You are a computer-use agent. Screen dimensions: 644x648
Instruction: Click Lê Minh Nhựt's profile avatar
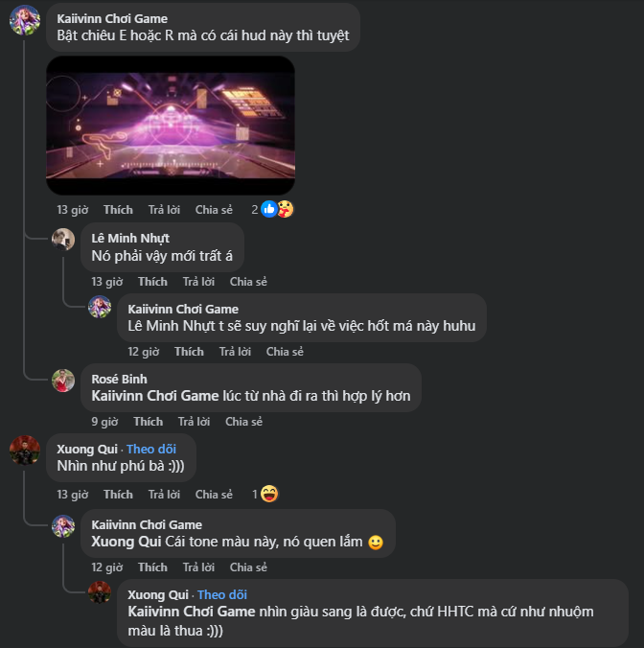pyautogui.click(x=63, y=240)
